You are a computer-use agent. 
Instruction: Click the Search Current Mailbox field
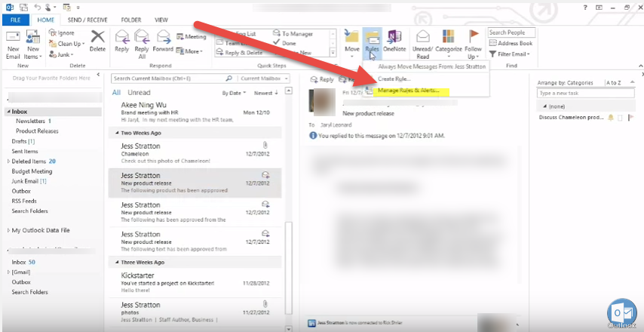pos(173,78)
